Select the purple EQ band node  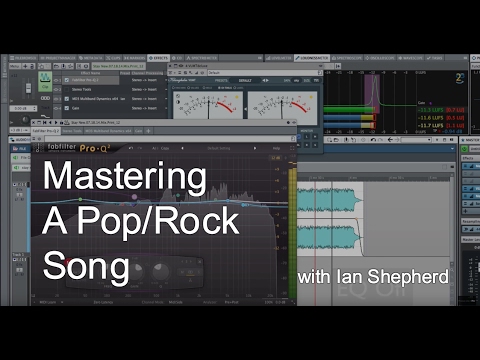pos(134,197)
